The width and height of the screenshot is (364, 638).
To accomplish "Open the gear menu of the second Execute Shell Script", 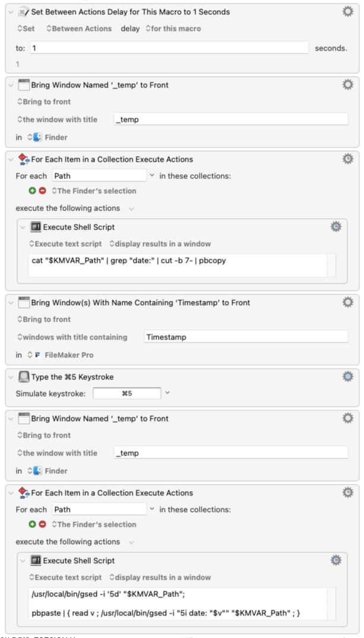I will tap(335, 560).
